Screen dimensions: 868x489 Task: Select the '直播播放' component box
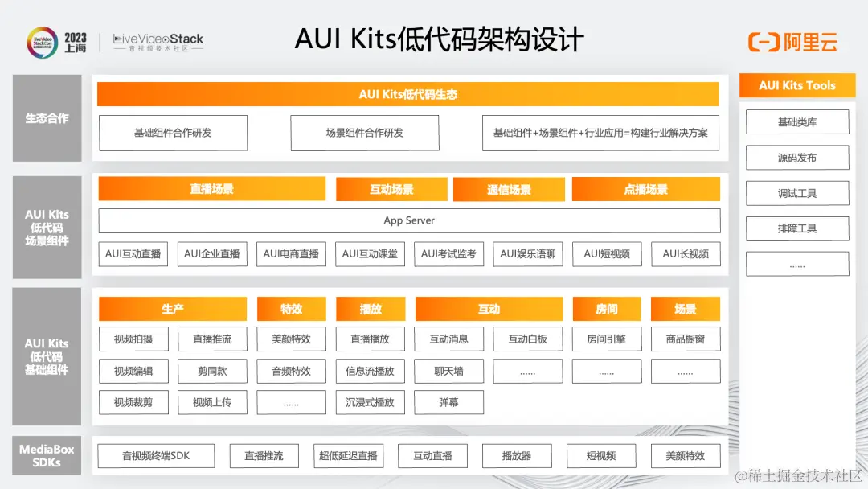[371, 339]
